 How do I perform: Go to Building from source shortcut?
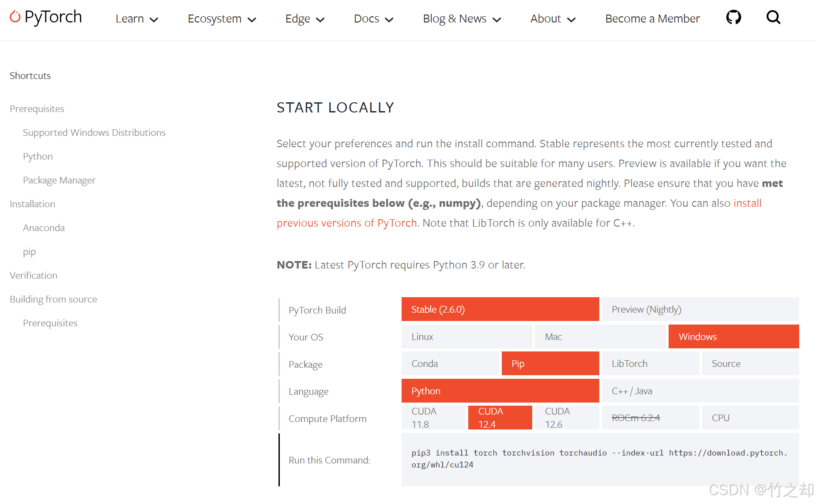(53, 299)
